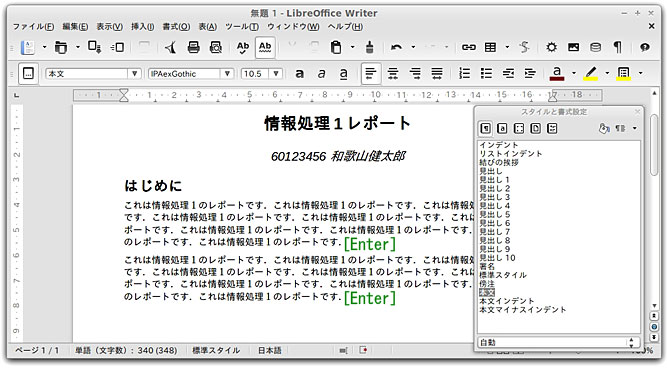Viewport: 667px width, 368px height.
Task: Open font color dropdown arrow
Action: click(574, 73)
